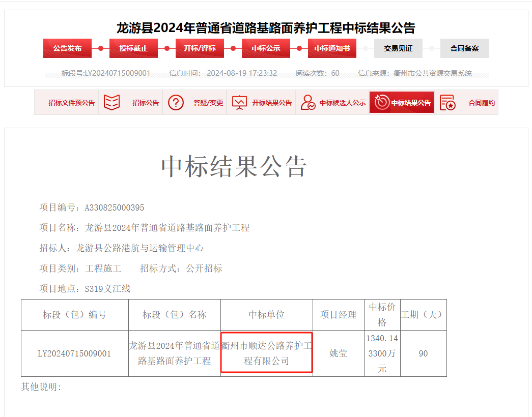Open the 开标/评标 stage
The image size is (532, 417).
tap(200, 48)
